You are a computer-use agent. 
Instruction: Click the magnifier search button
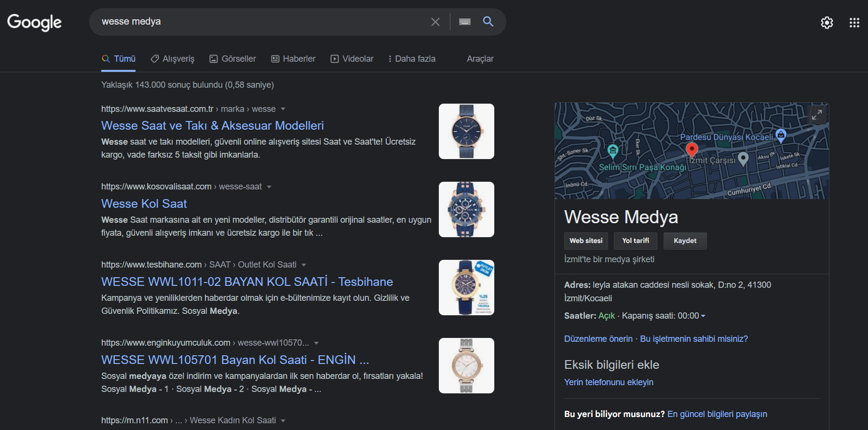pos(488,21)
